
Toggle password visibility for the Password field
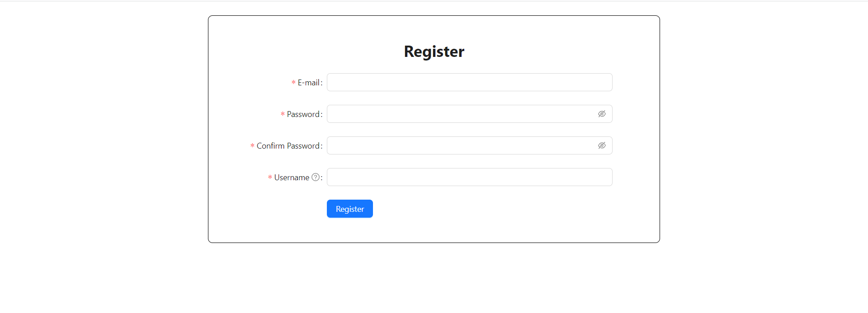point(602,114)
